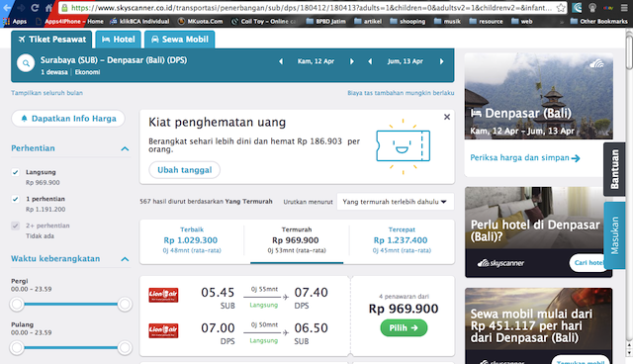
Task: Close the Kiat penghematan uang tip
Action: (x=447, y=117)
